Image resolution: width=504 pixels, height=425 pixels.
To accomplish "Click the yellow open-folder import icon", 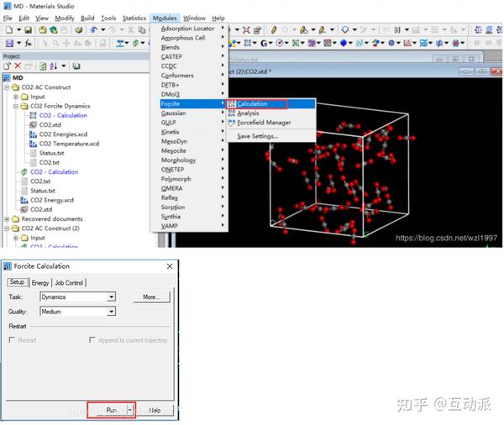I will pyautogui.click(x=43, y=30).
